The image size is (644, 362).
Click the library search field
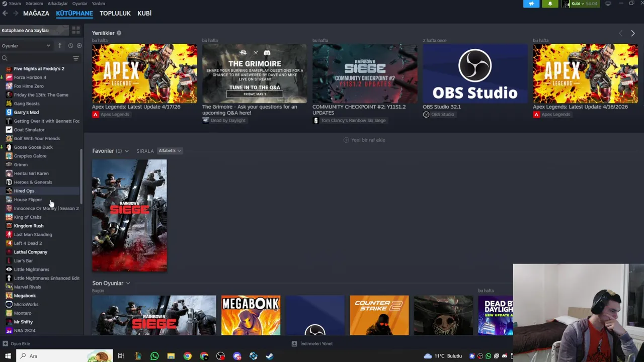tap(38, 58)
